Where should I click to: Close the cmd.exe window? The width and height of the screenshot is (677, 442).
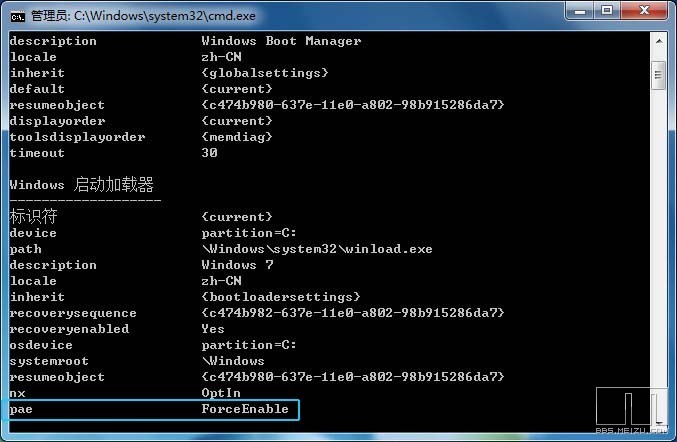(x=644, y=10)
